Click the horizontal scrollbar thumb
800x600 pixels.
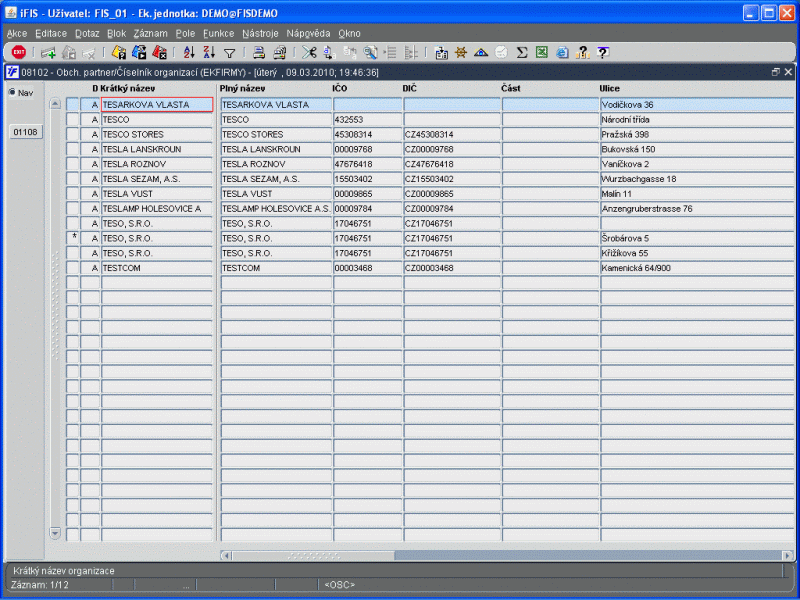pyautogui.click(x=313, y=556)
